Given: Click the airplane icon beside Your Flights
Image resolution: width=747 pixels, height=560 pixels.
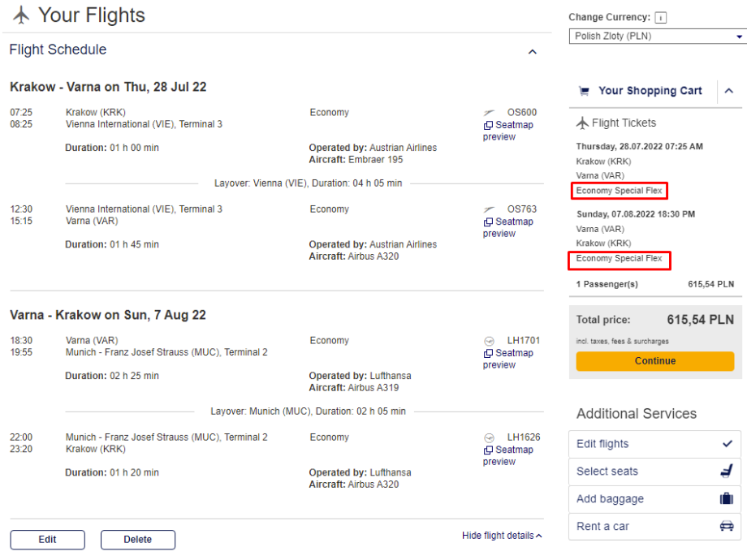Looking at the screenshot, I should pos(22,15).
